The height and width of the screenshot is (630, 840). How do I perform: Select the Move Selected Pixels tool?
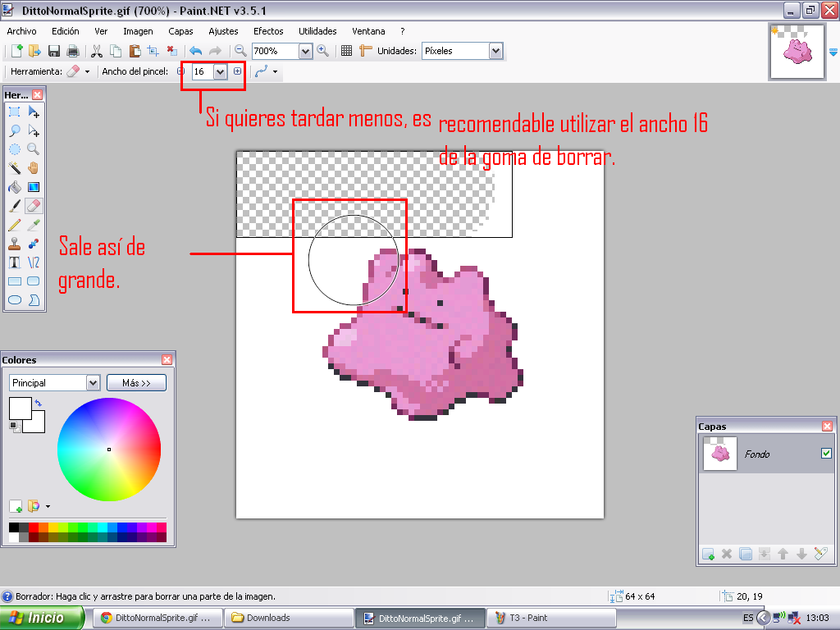click(33, 112)
